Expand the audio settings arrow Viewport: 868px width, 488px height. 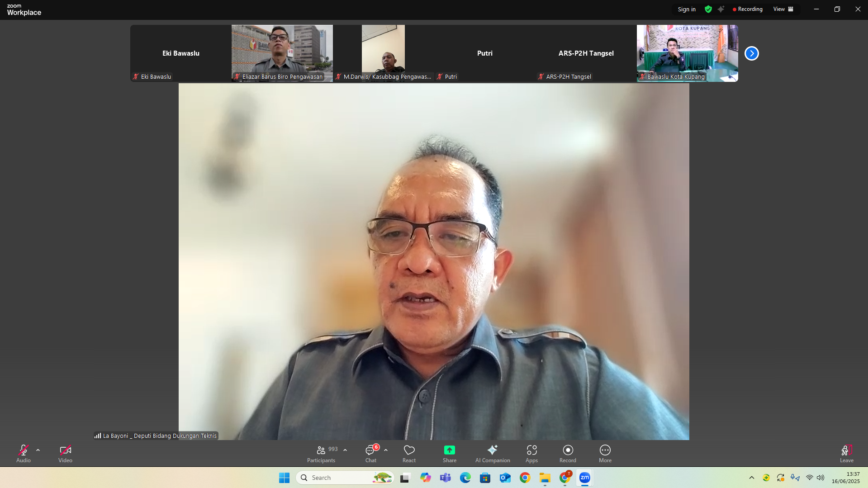[38, 450]
